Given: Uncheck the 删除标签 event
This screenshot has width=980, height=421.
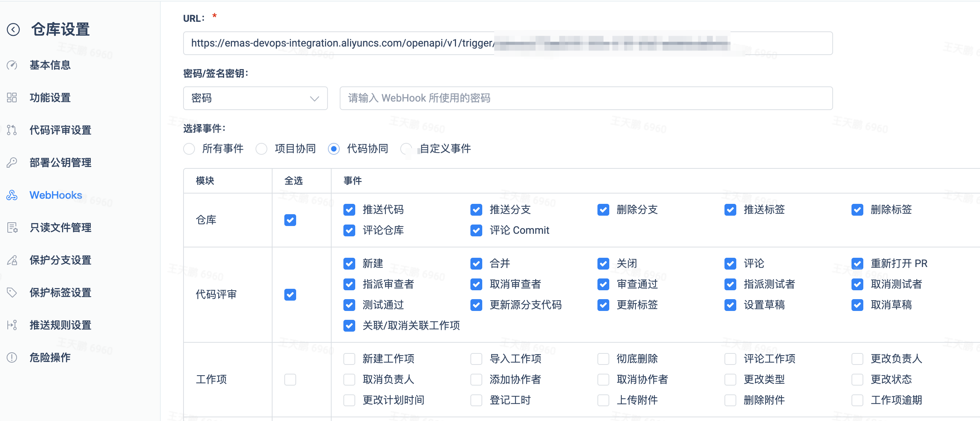Looking at the screenshot, I should point(857,210).
